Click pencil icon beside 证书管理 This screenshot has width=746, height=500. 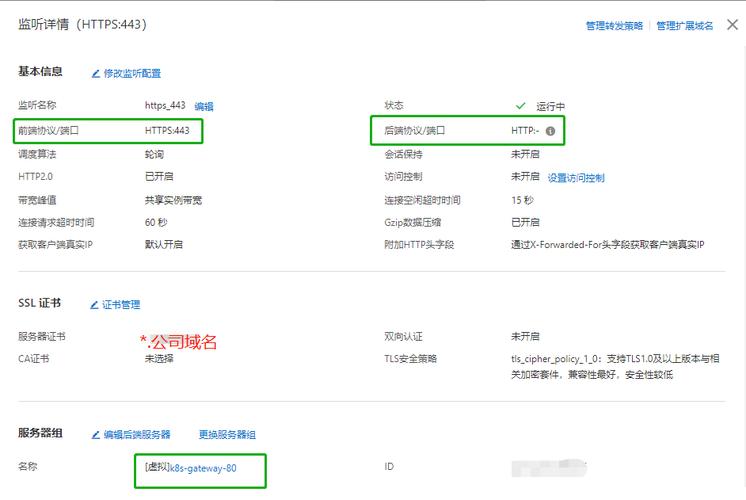94,304
